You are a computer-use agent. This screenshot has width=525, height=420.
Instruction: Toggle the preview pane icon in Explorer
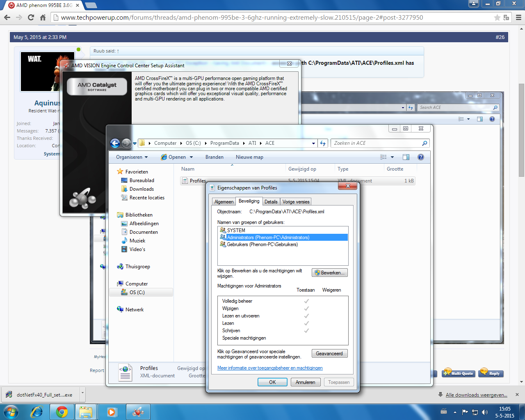406,157
